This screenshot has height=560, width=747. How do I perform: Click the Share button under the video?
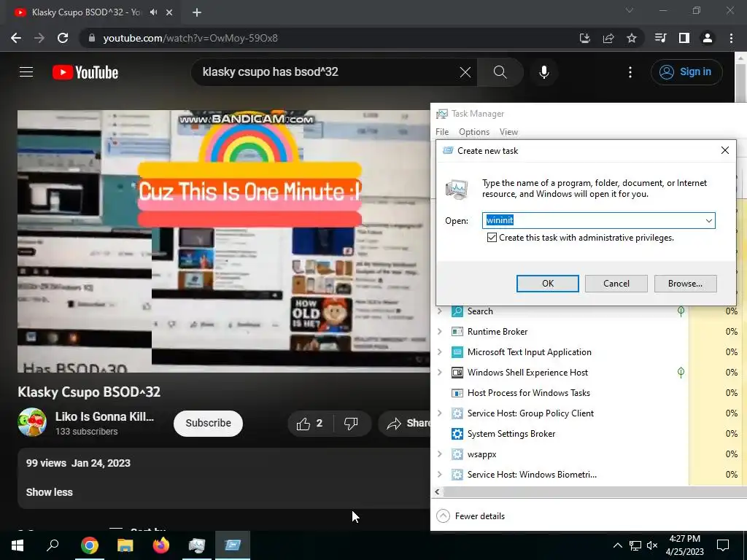[x=405, y=424]
